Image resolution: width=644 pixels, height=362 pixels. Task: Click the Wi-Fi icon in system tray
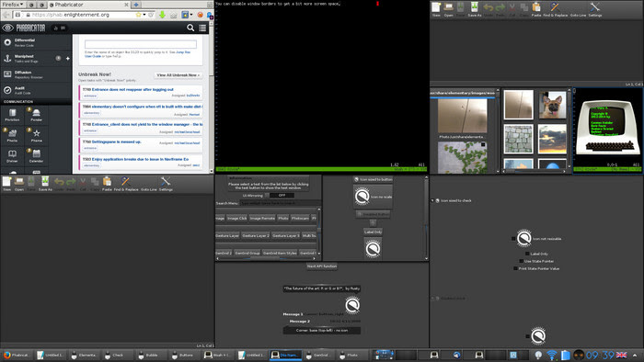click(552, 355)
